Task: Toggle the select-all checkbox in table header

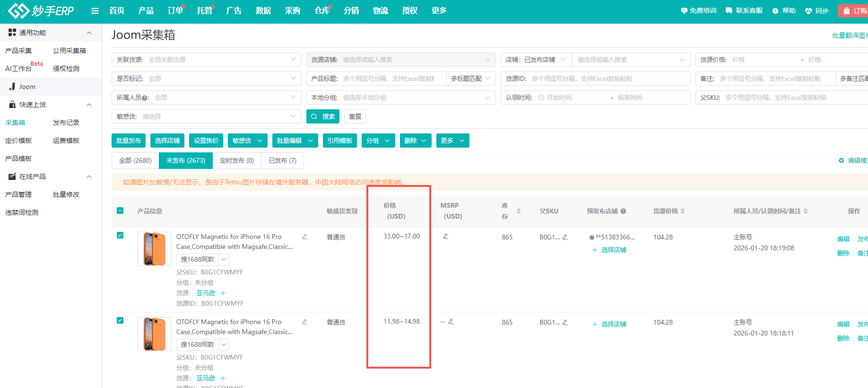Action: (x=120, y=211)
